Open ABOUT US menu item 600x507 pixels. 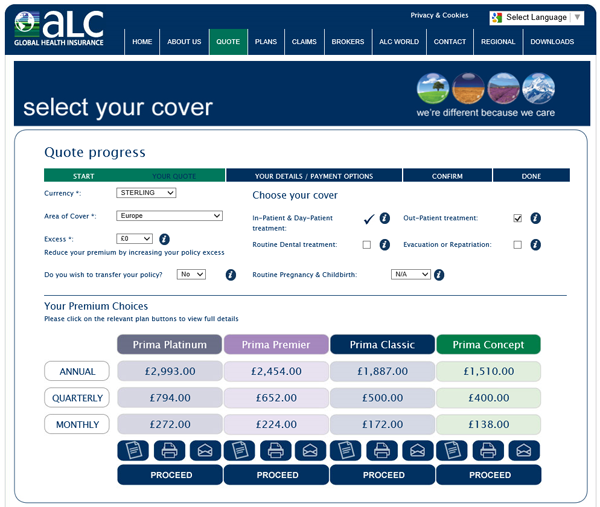point(184,42)
